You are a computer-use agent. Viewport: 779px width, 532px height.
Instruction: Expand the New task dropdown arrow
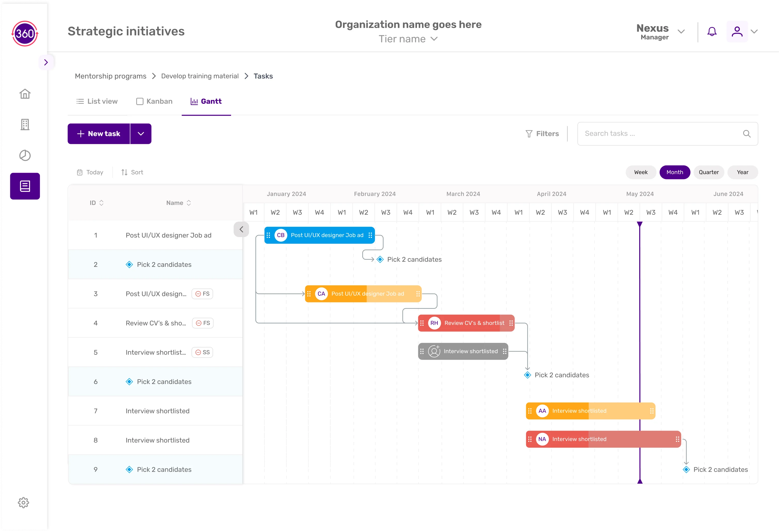pyautogui.click(x=141, y=133)
